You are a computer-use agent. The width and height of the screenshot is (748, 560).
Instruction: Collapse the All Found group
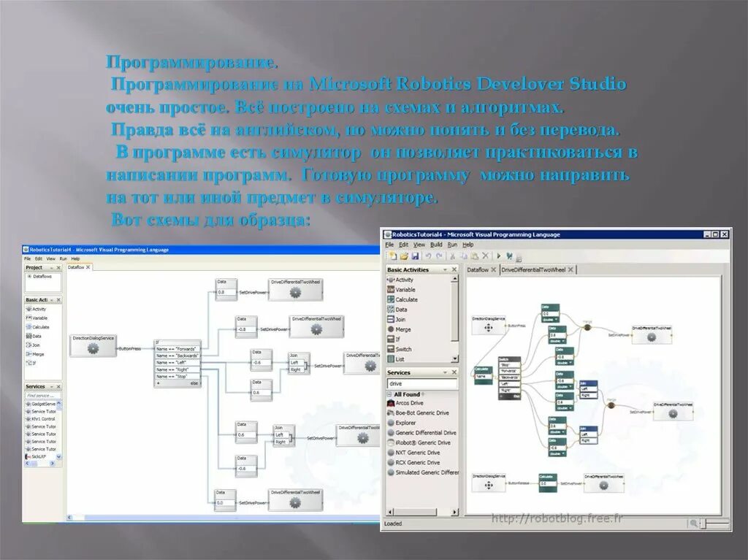[x=389, y=394]
